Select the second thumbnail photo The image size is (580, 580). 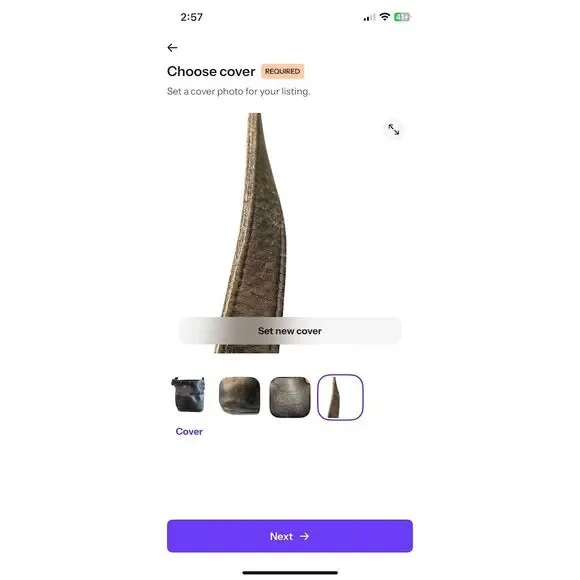point(239,396)
